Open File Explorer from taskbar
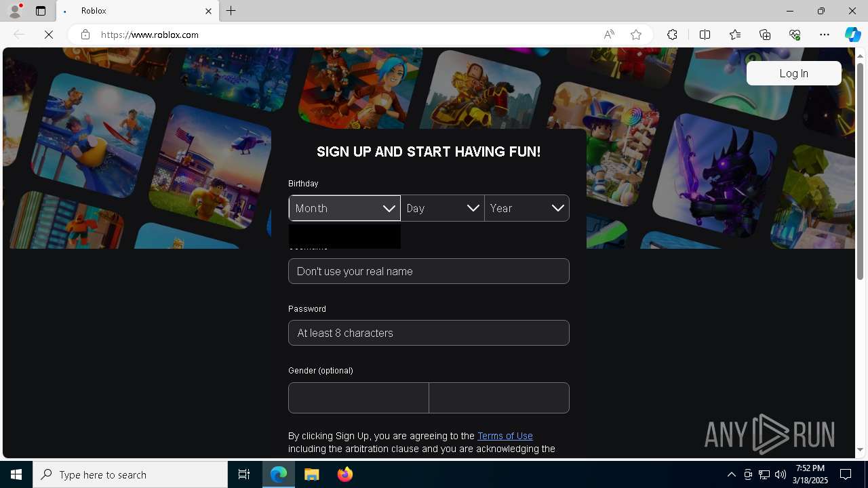868x488 pixels. coord(312,474)
